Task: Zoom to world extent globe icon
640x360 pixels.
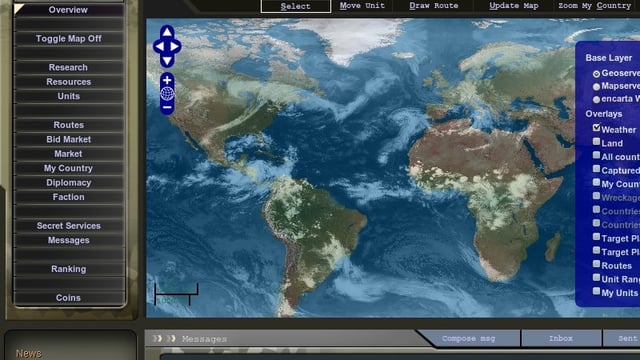Action: click(x=167, y=94)
